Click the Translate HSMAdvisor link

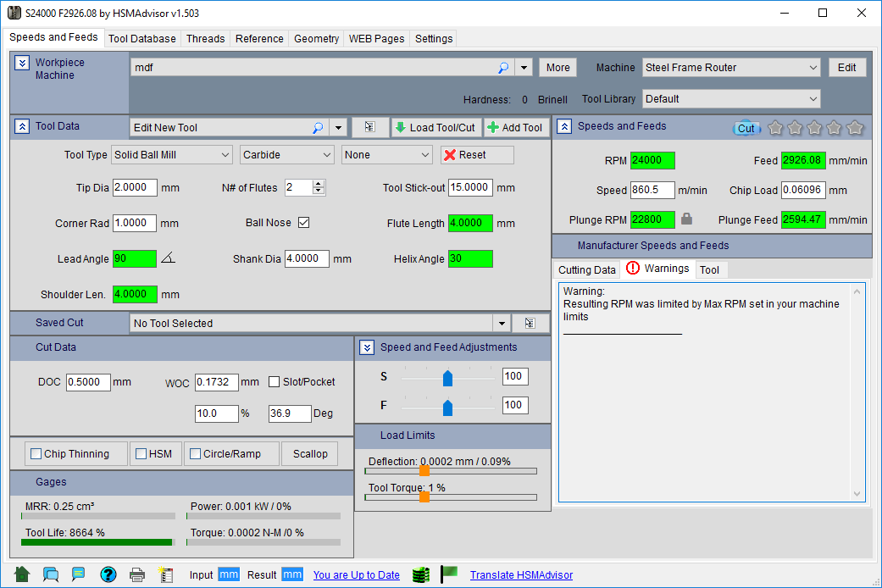[x=521, y=574]
